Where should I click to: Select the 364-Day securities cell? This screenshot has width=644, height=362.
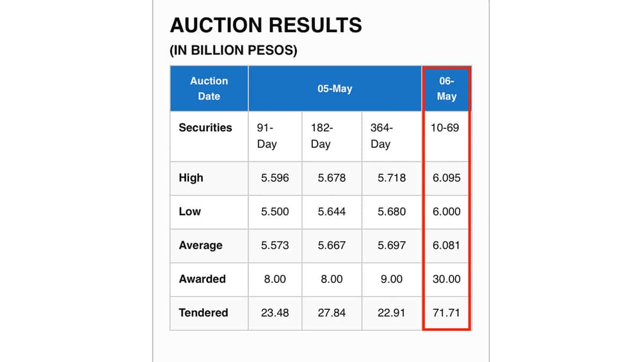pos(381,136)
